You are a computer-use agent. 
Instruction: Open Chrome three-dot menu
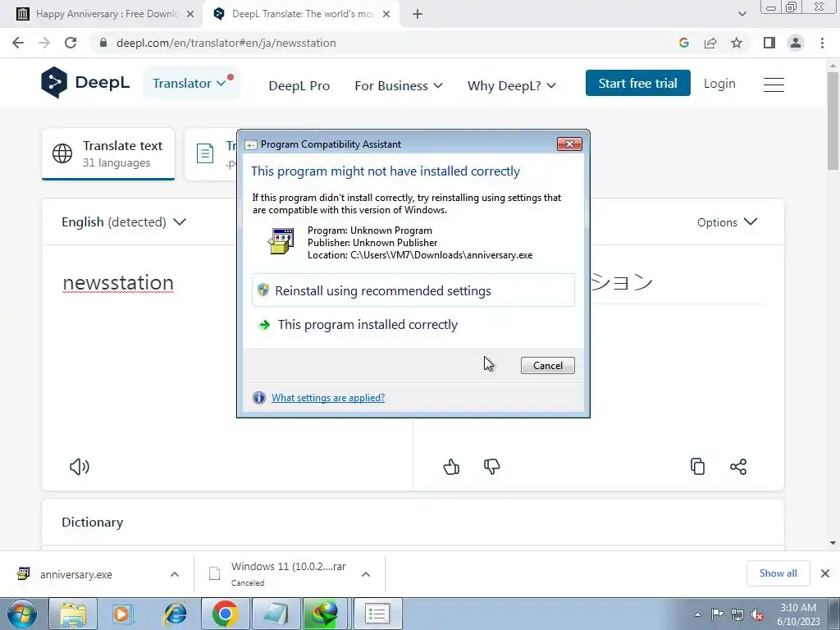point(822,43)
